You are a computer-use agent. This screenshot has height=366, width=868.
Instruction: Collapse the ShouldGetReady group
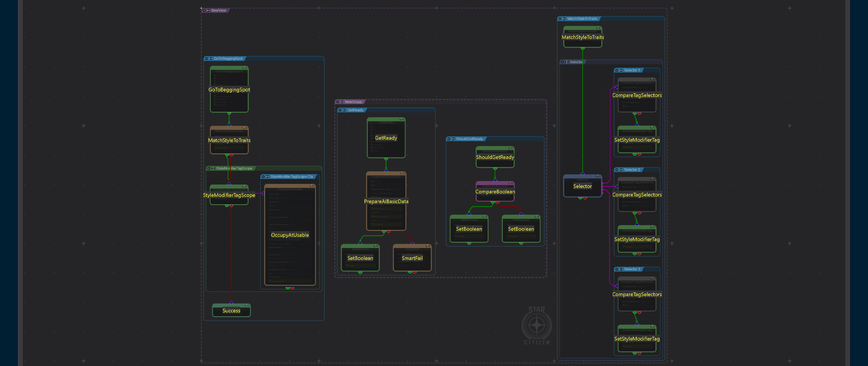pyautogui.click(x=449, y=139)
